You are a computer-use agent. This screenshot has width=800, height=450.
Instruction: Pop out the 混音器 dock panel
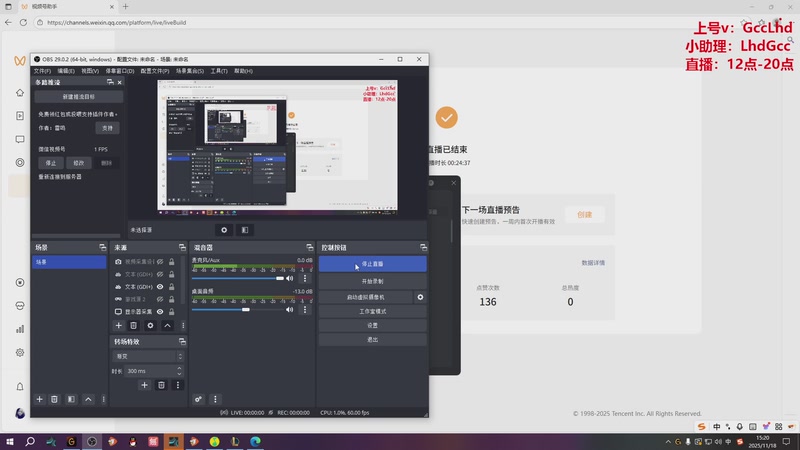[x=310, y=247]
